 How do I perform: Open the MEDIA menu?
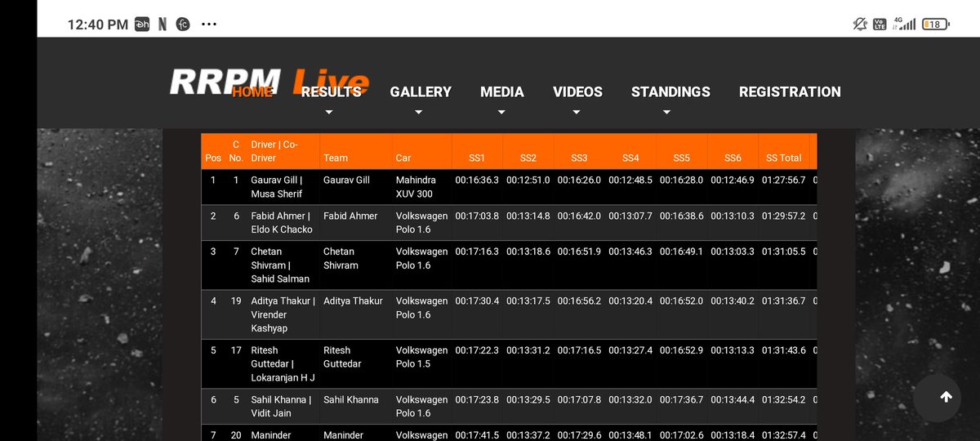502,92
